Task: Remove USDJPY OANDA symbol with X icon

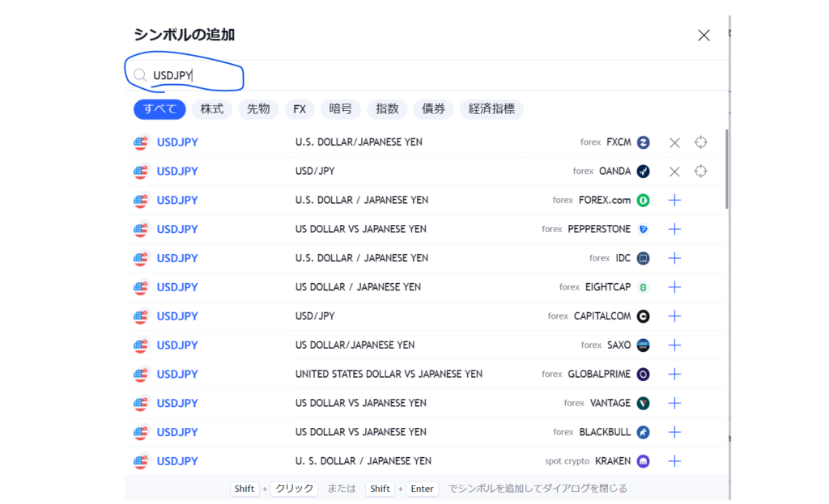Action: (x=674, y=172)
